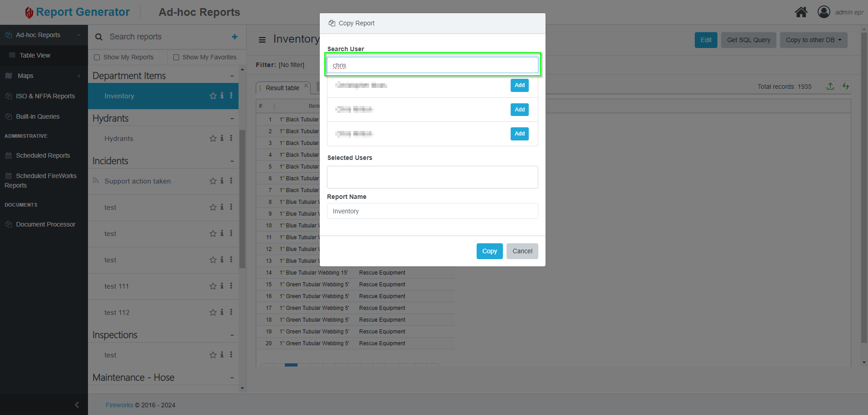Screen dimensions: 868x415
Task: Click the plus icon to add report
Action: coord(234,37)
